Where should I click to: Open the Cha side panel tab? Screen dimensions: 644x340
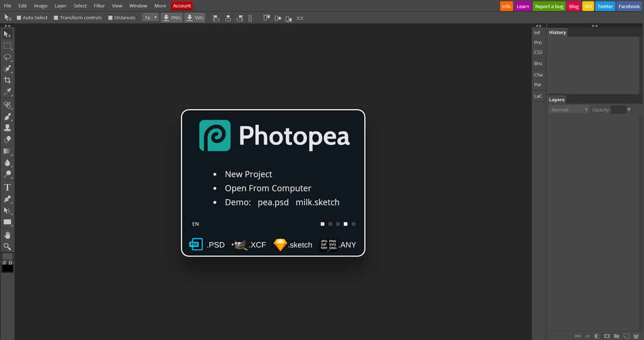click(x=538, y=75)
